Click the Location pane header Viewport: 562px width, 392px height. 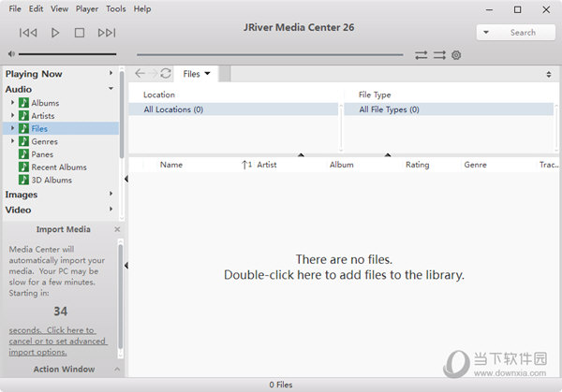[159, 94]
